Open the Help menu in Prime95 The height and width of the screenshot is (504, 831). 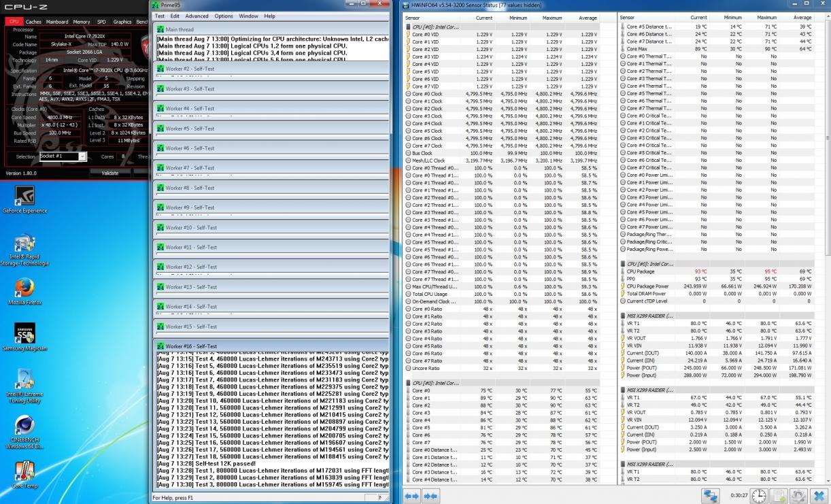(270, 16)
